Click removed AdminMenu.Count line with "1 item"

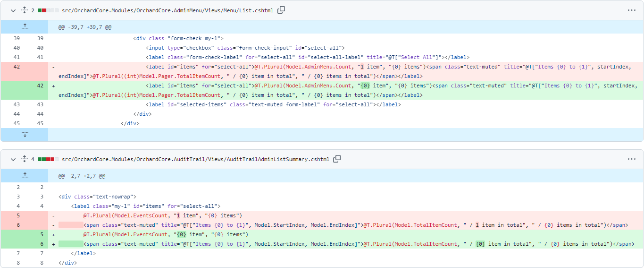pos(345,71)
